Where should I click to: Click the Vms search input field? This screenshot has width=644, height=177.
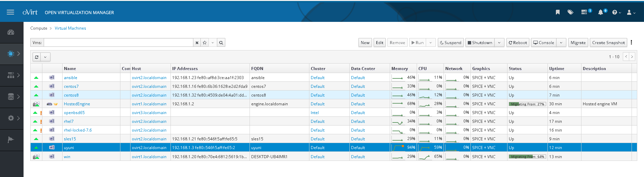coord(118,43)
